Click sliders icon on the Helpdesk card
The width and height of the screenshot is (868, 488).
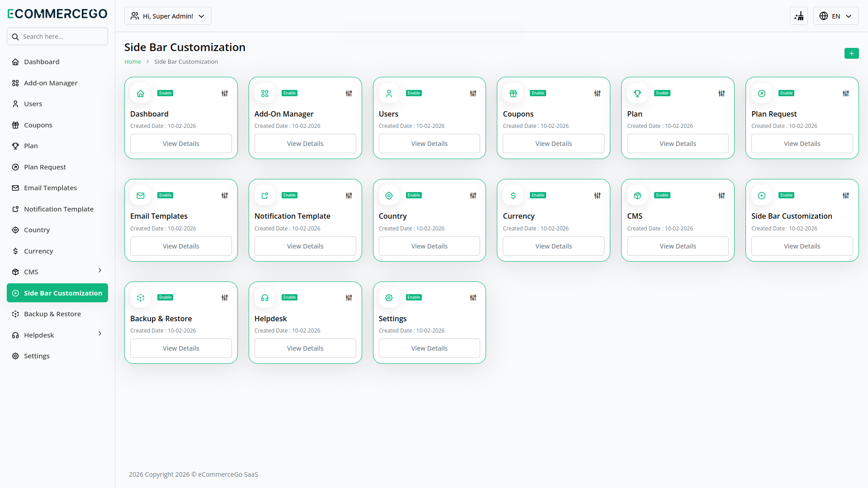349,298
